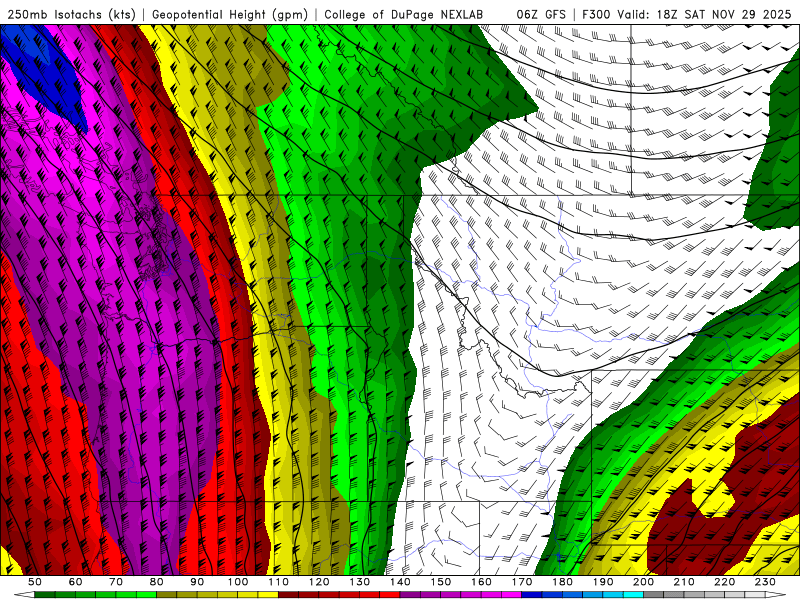Screen dimensions: 800x600
Task: Click the 140 value on the color scale
Action: pyautogui.click(x=401, y=582)
